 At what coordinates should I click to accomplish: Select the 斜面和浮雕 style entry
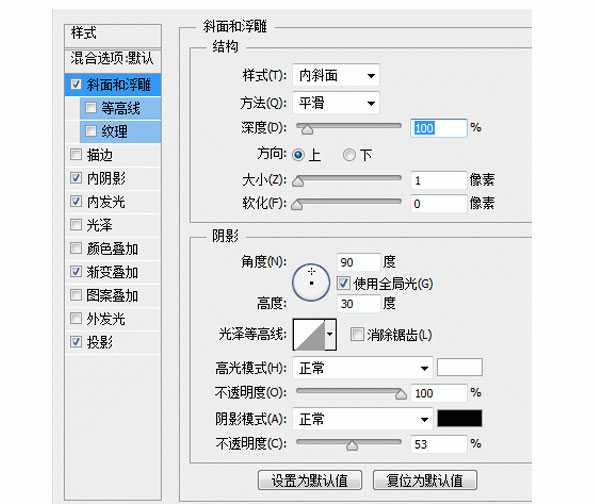point(113,84)
